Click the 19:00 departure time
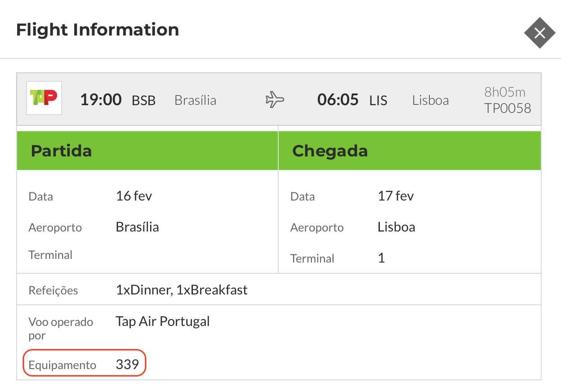Viewport: 561px width, 392px height. tap(101, 99)
